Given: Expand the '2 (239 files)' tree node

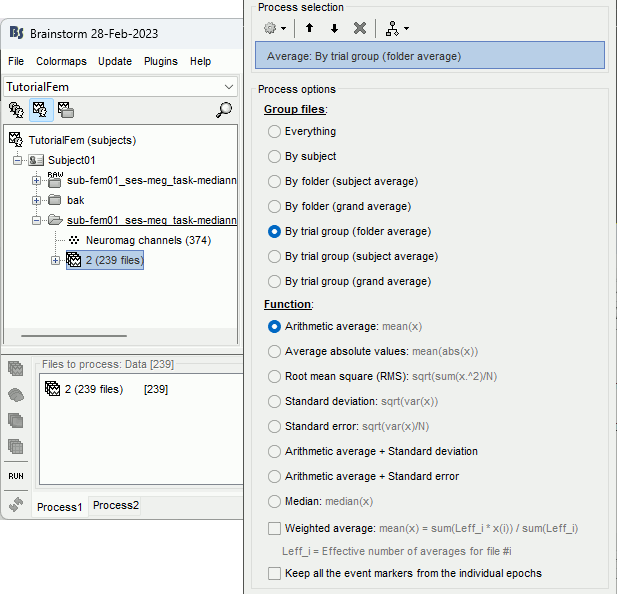Looking at the screenshot, I should (56, 260).
